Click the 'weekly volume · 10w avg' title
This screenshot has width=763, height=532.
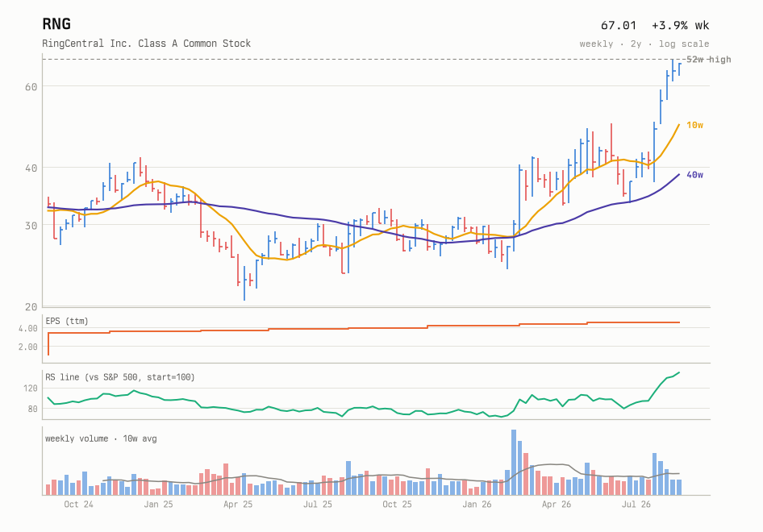tap(101, 438)
